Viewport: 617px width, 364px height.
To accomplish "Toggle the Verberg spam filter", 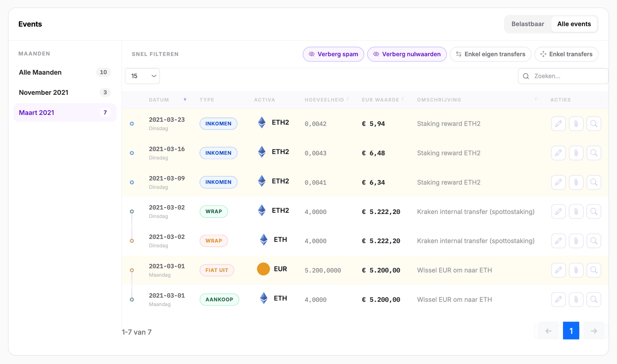I will tap(334, 54).
